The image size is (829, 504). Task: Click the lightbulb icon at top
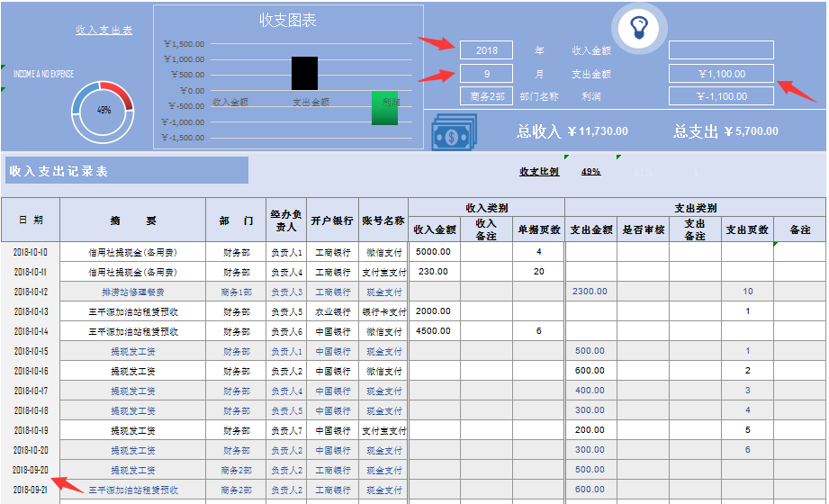639,29
